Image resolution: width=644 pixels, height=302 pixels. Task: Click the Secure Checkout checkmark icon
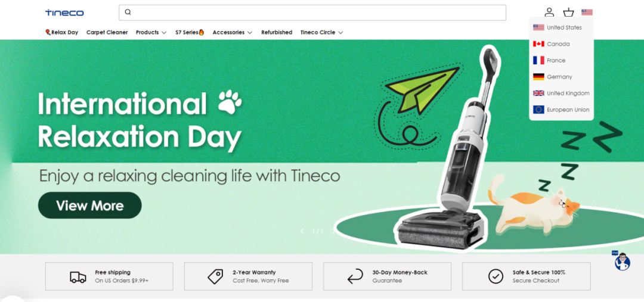pyautogui.click(x=496, y=276)
